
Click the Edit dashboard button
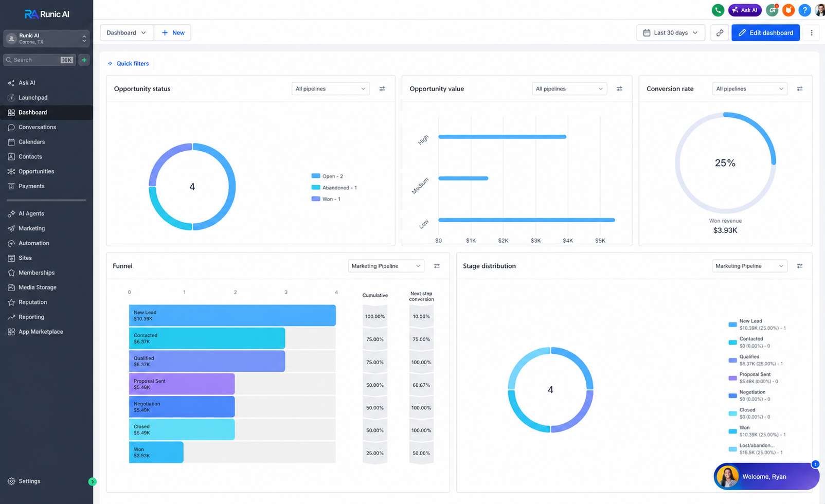pyautogui.click(x=765, y=32)
